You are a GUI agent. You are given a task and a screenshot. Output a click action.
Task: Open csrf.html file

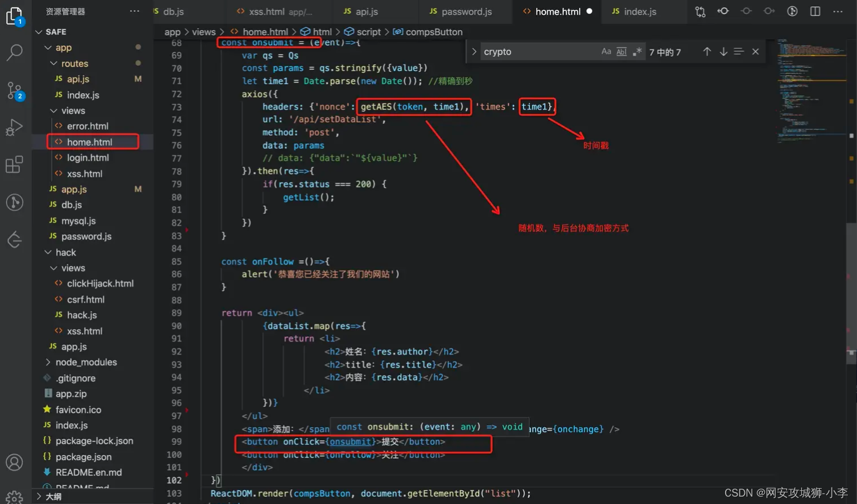[x=85, y=299]
